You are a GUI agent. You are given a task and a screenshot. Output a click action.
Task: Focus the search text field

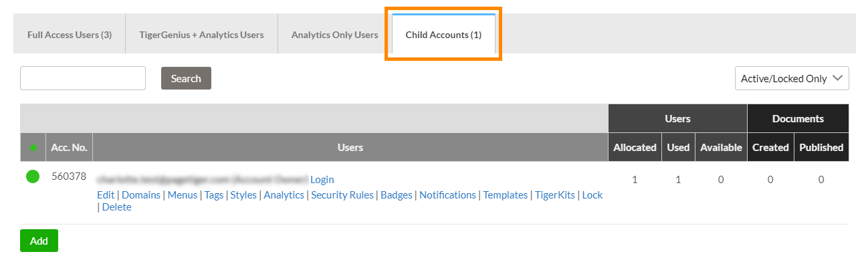83,78
